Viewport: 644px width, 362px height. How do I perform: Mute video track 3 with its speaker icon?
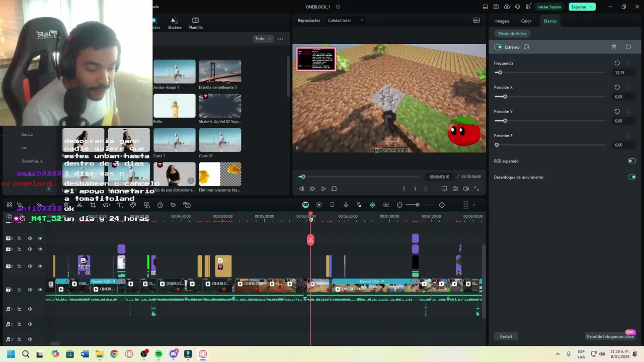pos(30,249)
